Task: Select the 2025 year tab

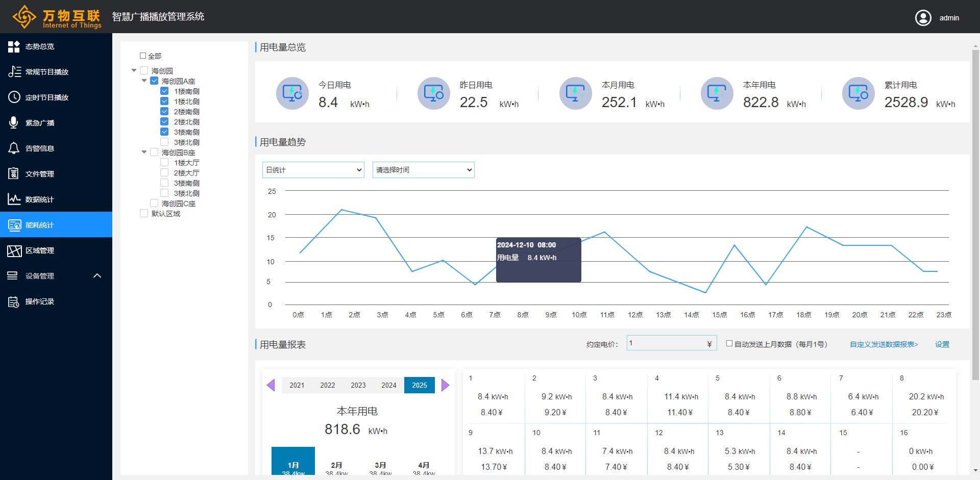Action: click(420, 385)
